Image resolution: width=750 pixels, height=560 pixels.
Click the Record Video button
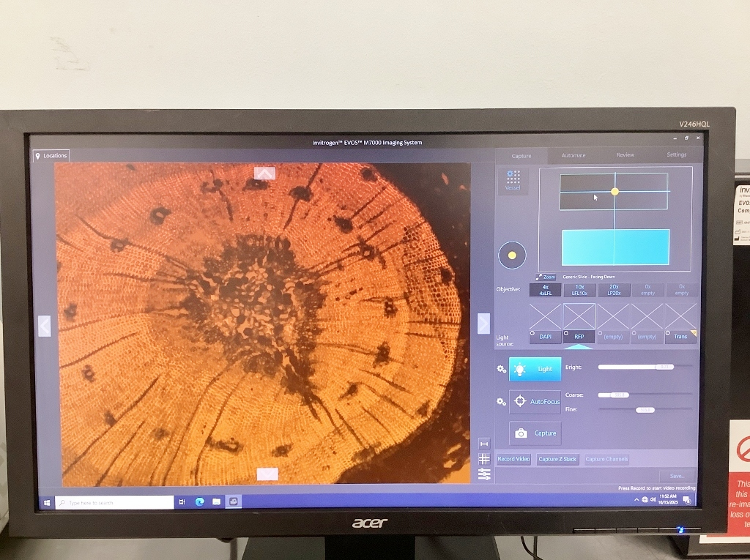[513, 459]
